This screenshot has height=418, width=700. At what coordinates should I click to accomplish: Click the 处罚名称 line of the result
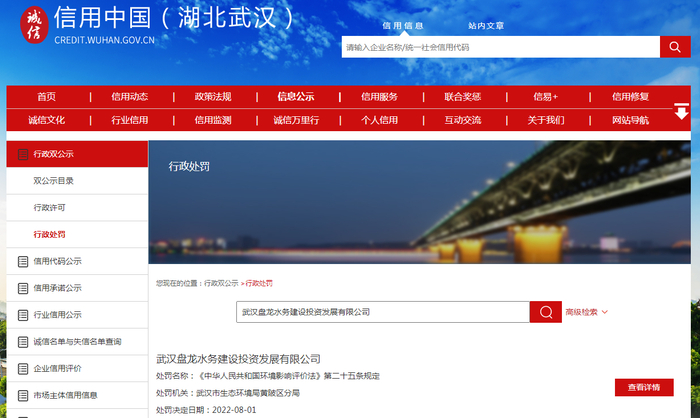(x=268, y=376)
